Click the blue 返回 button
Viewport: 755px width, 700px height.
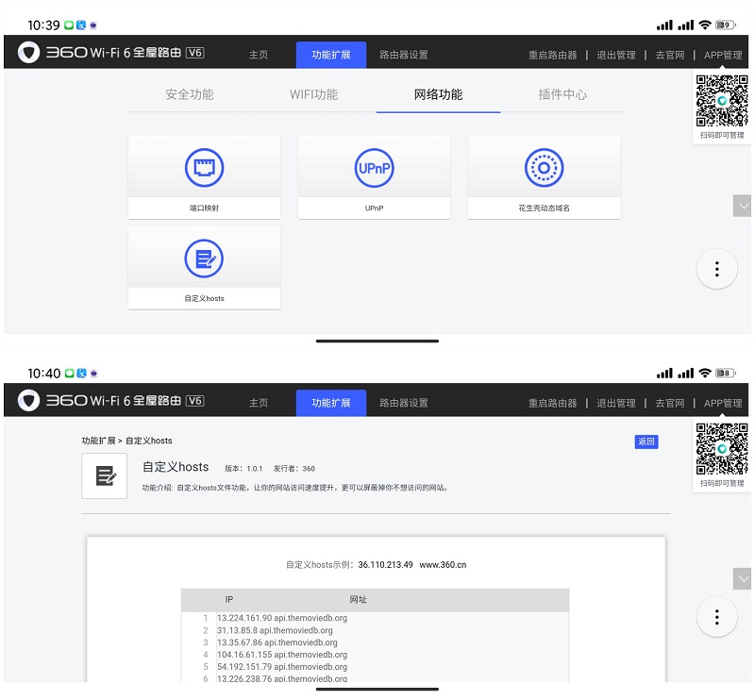[646, 442]
